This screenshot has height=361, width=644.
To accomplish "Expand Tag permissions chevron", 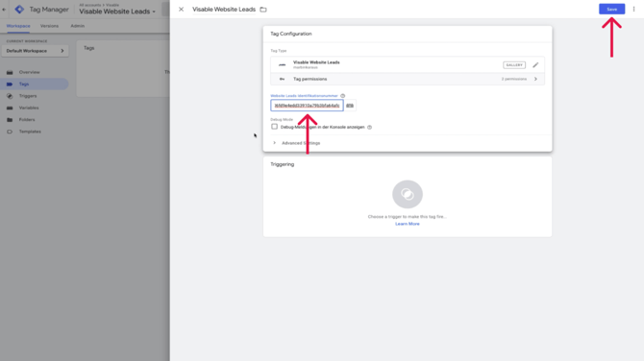I will pyautogui.click(x=535, y=79).
